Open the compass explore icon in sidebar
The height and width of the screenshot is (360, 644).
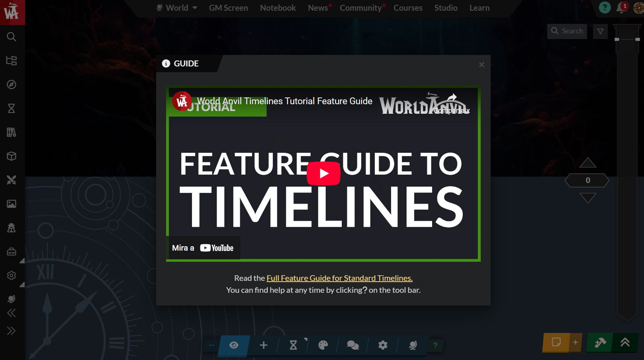point(12,84)
